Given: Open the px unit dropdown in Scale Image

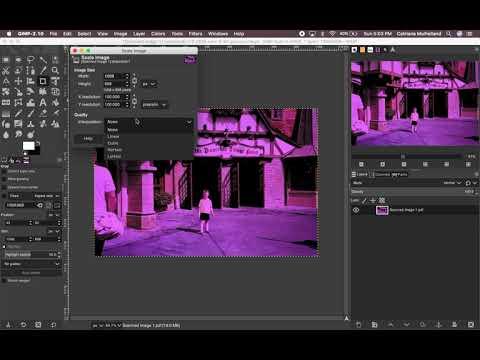Looking at the screenshot, I should tap(149, 84).
